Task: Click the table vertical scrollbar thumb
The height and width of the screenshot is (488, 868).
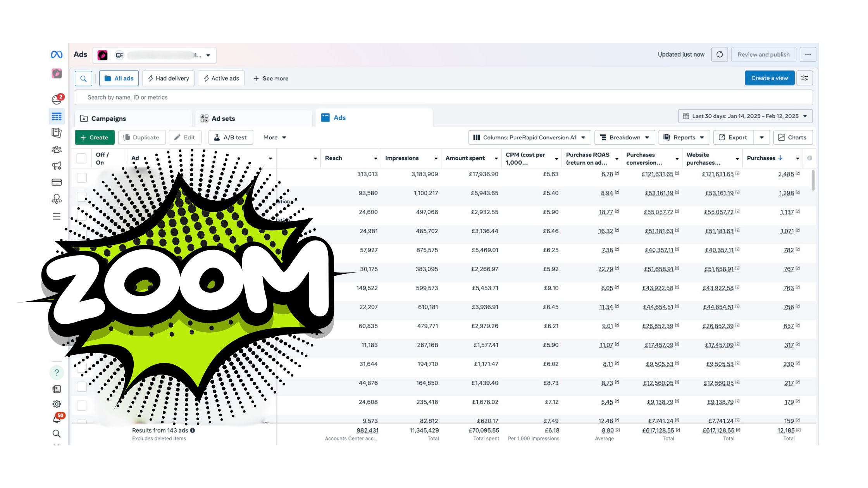Action: click(813, 180)
